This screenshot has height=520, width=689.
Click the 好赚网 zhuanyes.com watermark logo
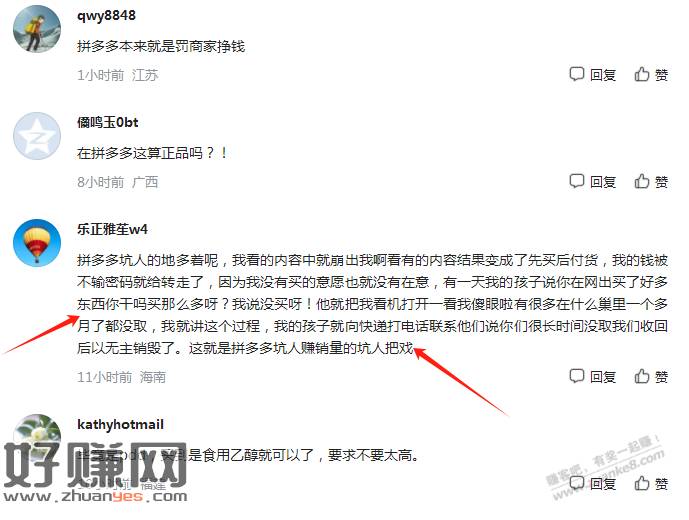(x=95, y=473)
